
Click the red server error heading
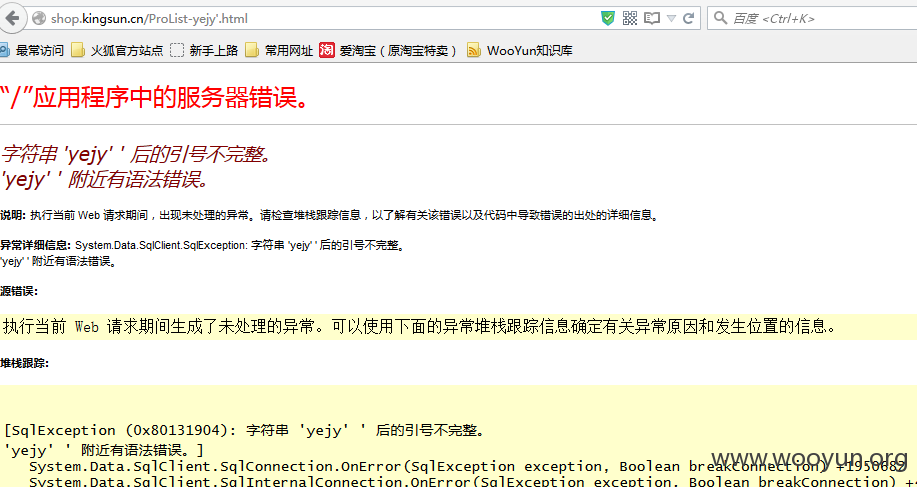pyautogui.click(x=154, y=98)
